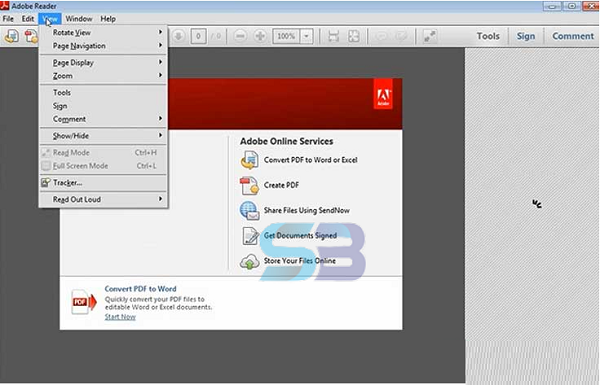Open the Comment pane button
The height and width of the screenshot is (385, 600).
pyautogui.click(x=573, y=36)
